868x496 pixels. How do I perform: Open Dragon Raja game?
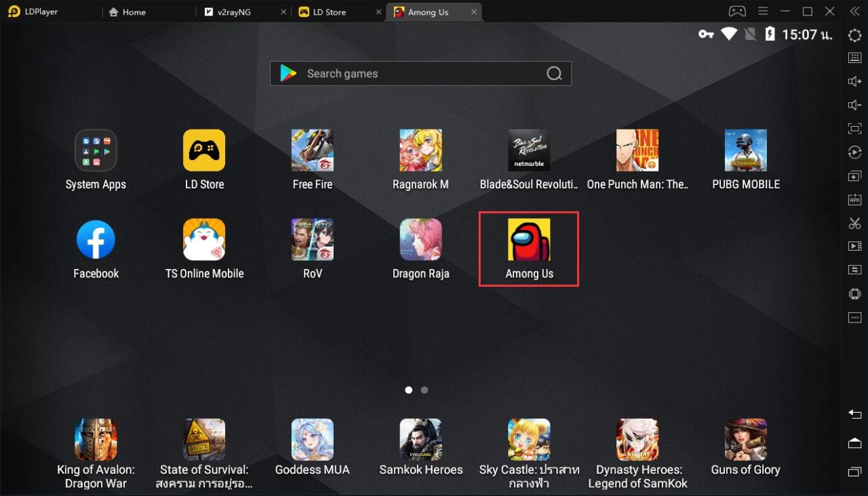(x=420, y=241)
